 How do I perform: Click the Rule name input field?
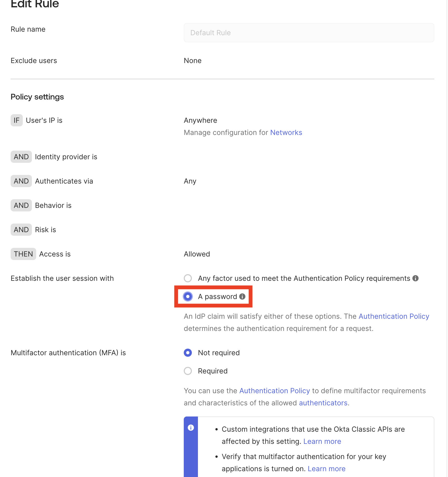pyautogui.click(x=309, y=33)
